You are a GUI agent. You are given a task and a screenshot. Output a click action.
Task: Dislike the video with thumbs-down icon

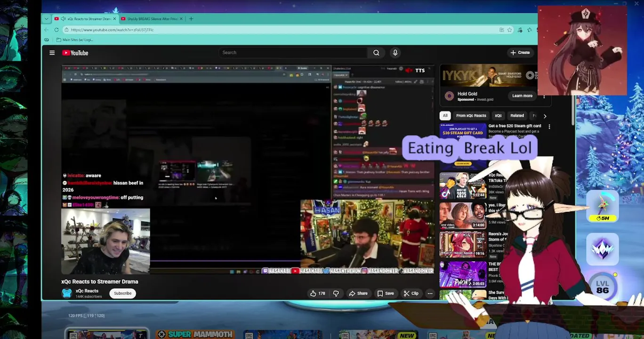coord(336,293)
